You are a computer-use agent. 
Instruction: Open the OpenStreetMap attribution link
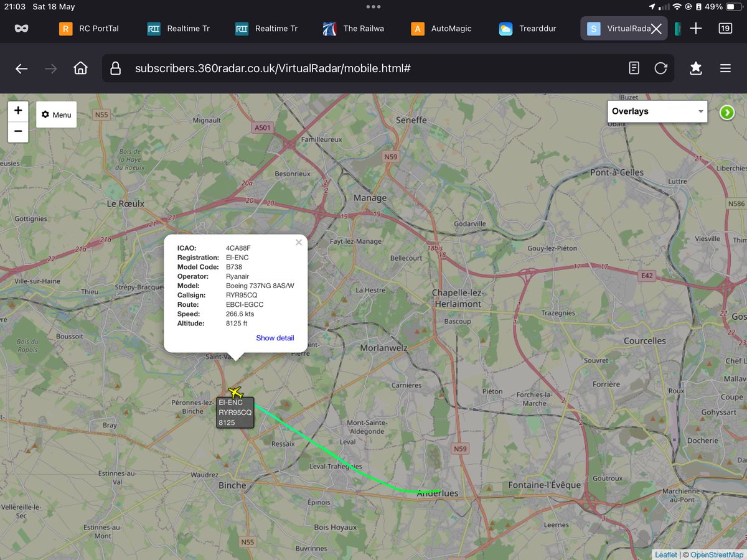[717, 554]
